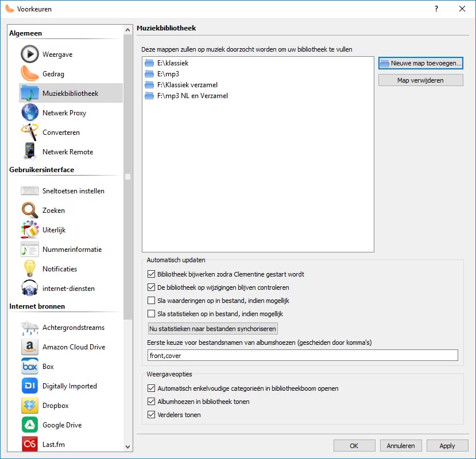Viewport: 476px width, 459px height.
Task: Select the Box service icon
Action: click(x=30, y=366)
